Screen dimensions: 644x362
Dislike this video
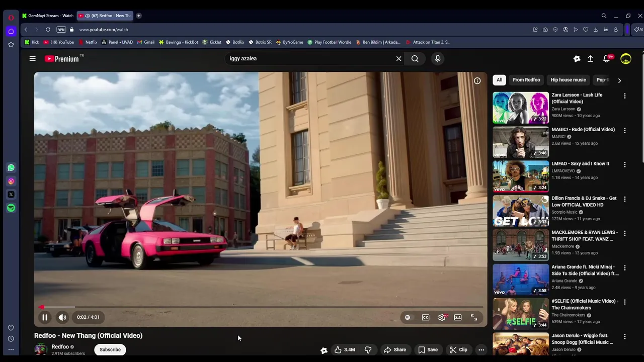(x=368, y=350)
